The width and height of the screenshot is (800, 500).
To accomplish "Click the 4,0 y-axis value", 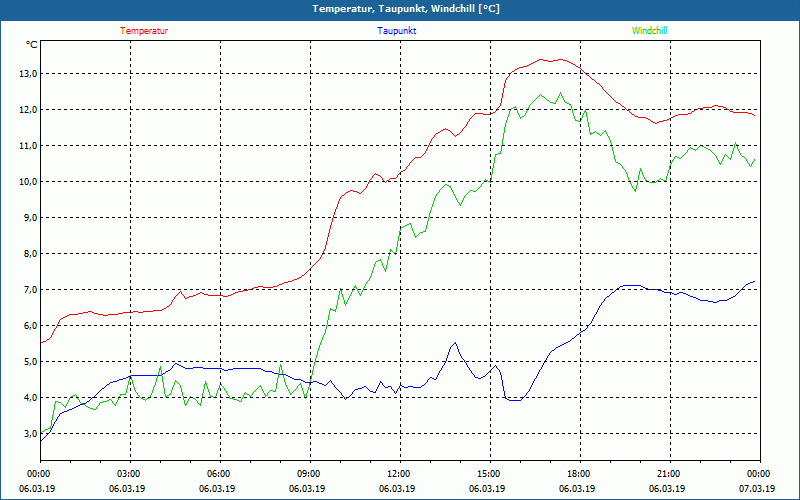I will click(x=31, y=397).
